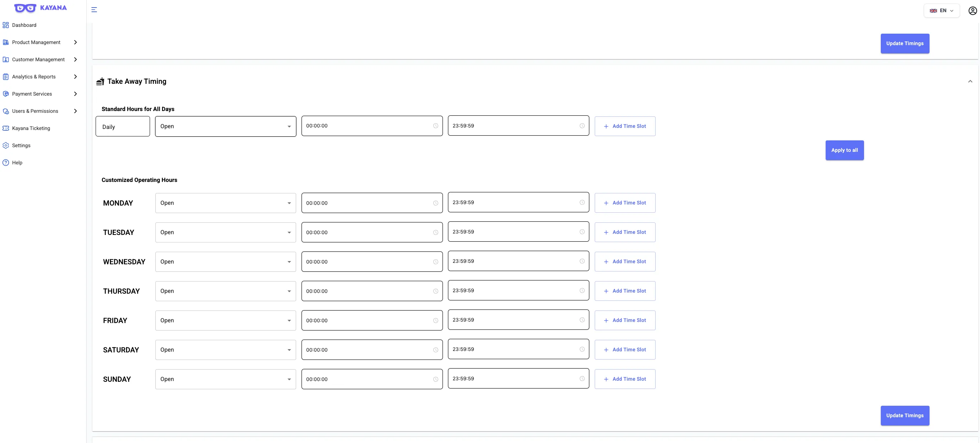Open the Daily status dropdown
The image size is (980, 443).
[x=226, y=126]
